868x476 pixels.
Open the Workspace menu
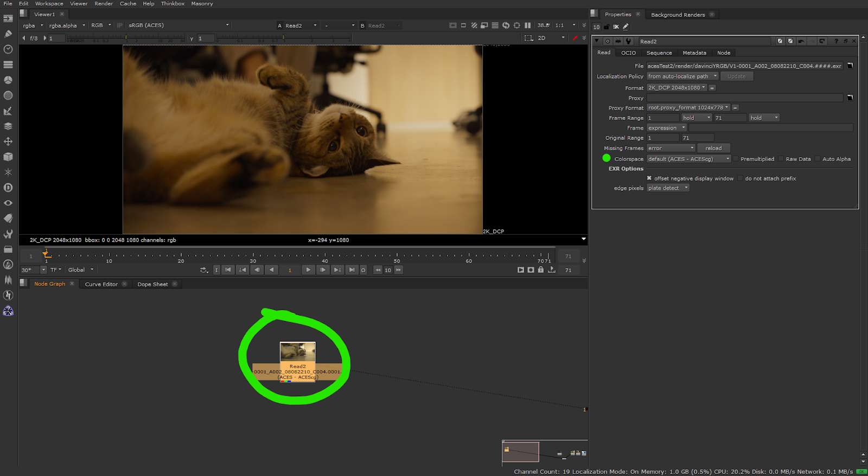pyautogui.click(x=49, y=4)
